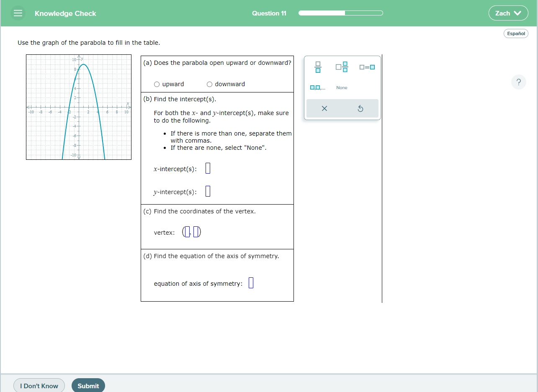Select the fraction template icon
Screen dimensions: 538x392
click(318, 67)
